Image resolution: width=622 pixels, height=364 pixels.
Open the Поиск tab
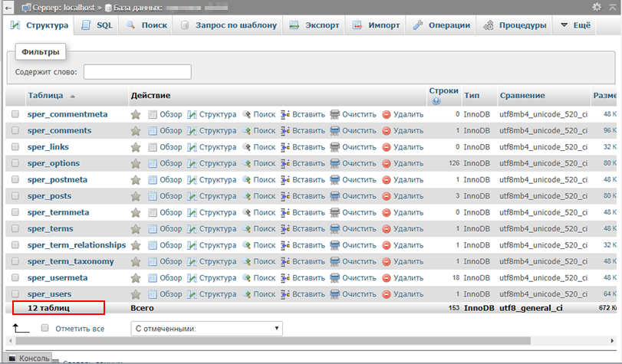[146, 25]
